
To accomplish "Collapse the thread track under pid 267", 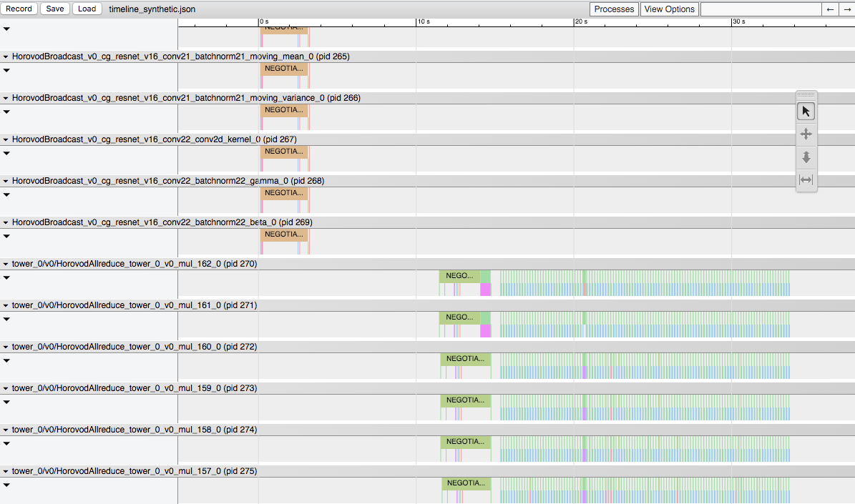I will click(x=6, y=153).
